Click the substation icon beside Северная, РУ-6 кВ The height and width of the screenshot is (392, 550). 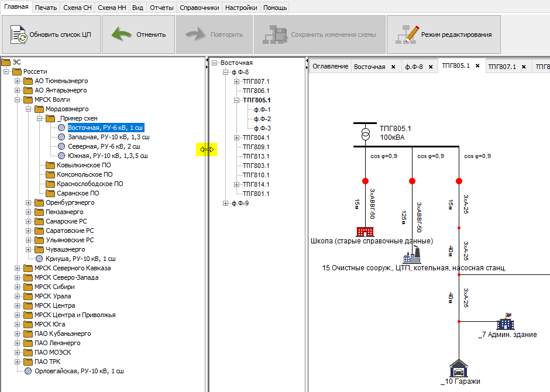click(x=61, y=146)
